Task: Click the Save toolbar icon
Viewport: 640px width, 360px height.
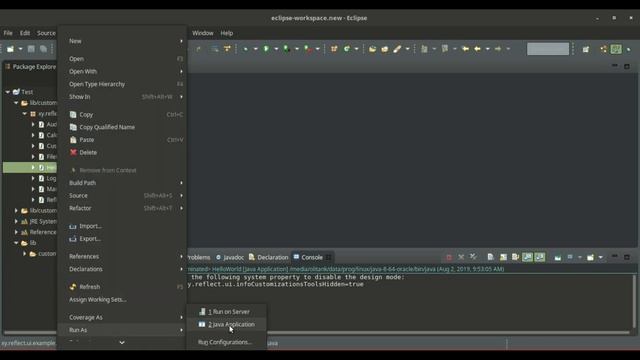Action: point(31,49)
